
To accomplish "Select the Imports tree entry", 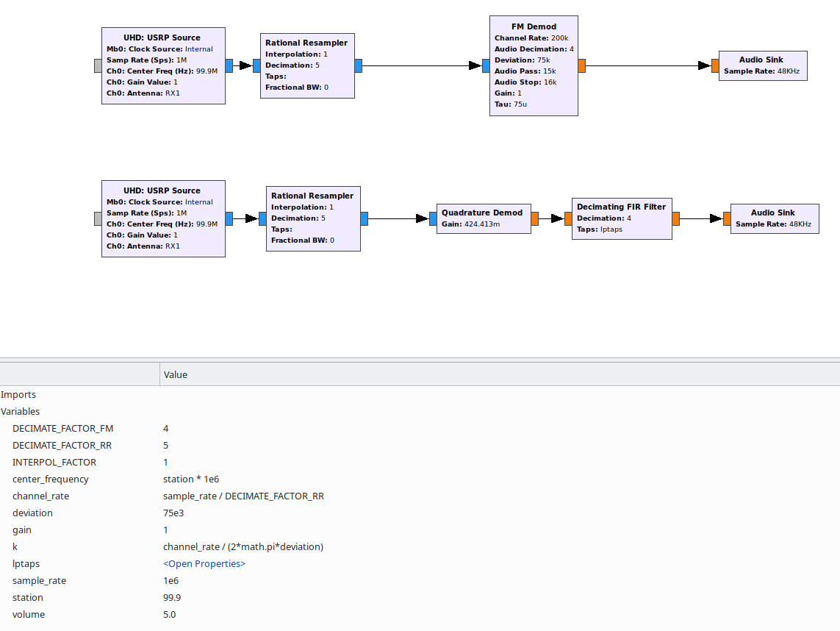I will click(18, 395).
